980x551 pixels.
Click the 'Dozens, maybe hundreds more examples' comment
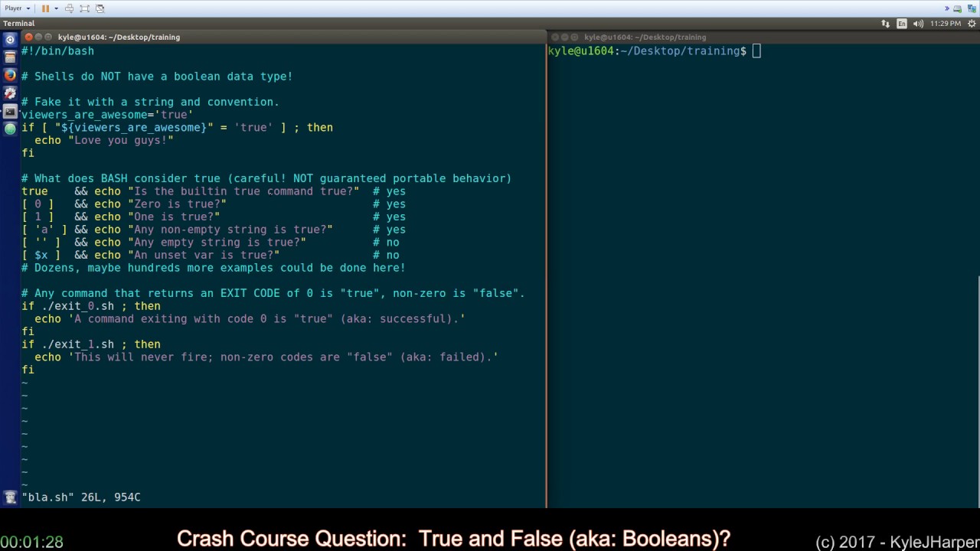[x=214, y=268]
